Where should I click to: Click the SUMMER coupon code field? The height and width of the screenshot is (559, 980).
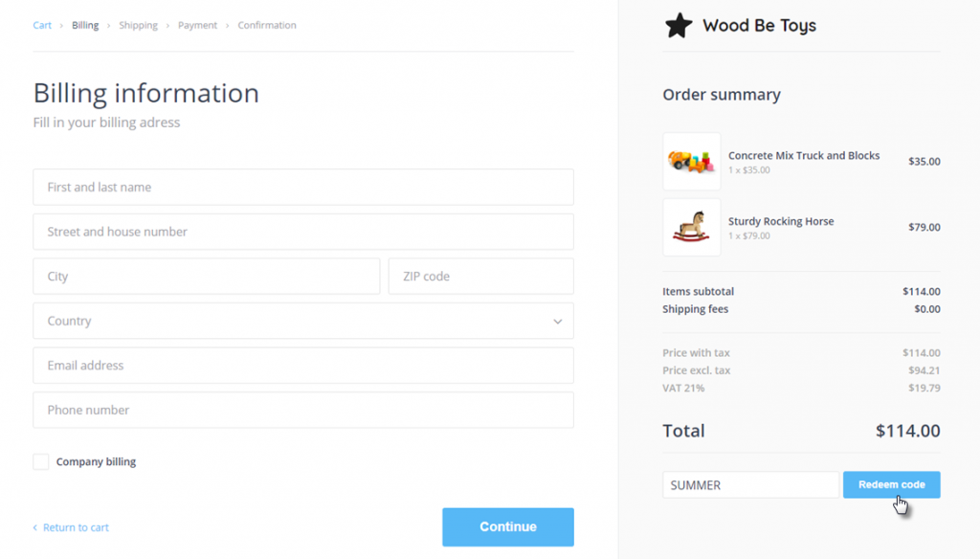point(750,484)
